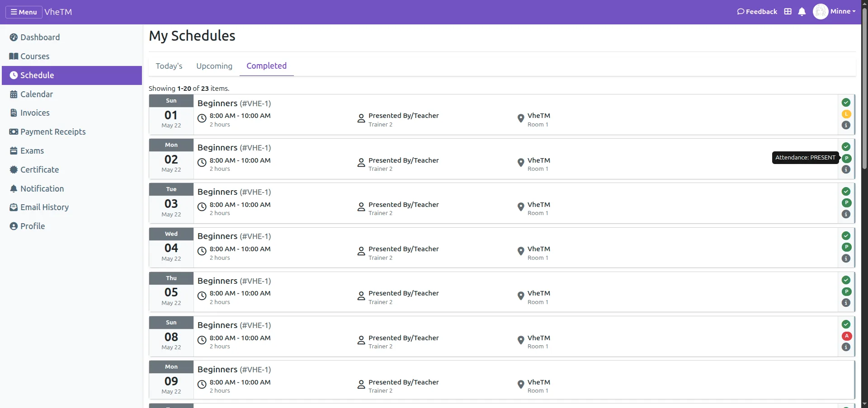Click yellow L attendance badge for May 01
Screen dimensions: 868x408
point(846,114)
